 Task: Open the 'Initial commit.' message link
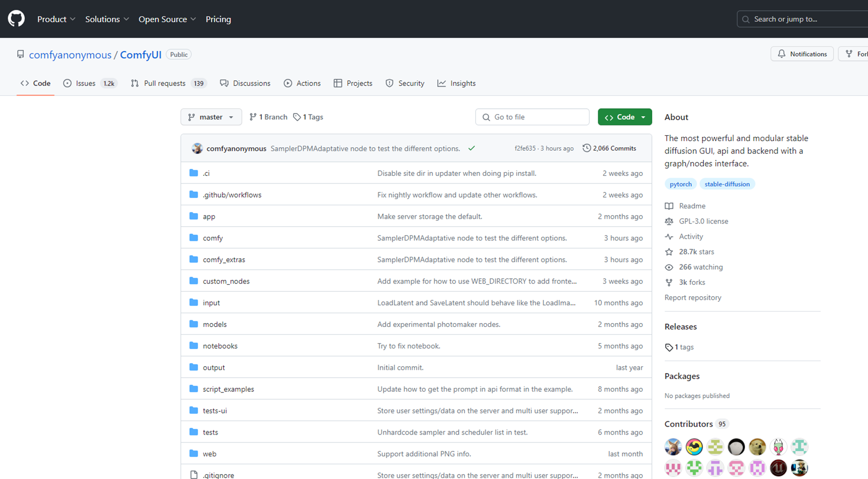400,367
